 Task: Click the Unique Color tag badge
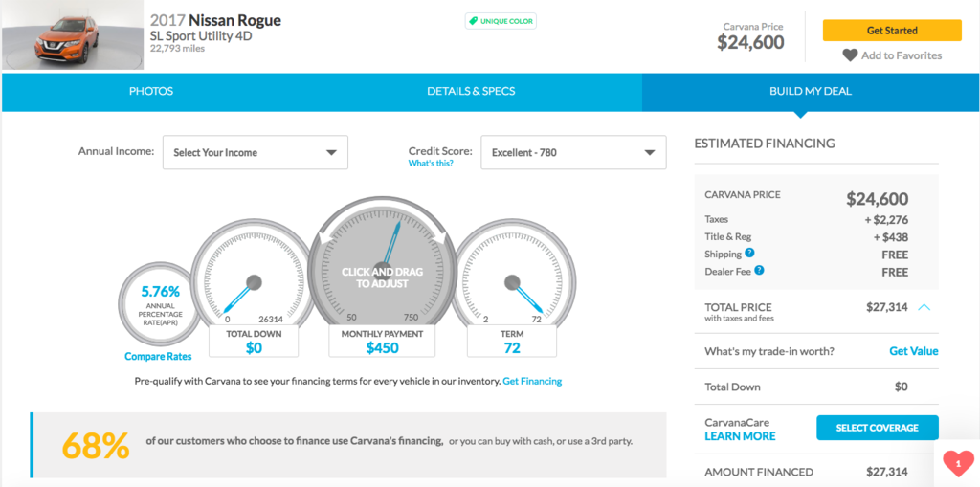[501, 21]
